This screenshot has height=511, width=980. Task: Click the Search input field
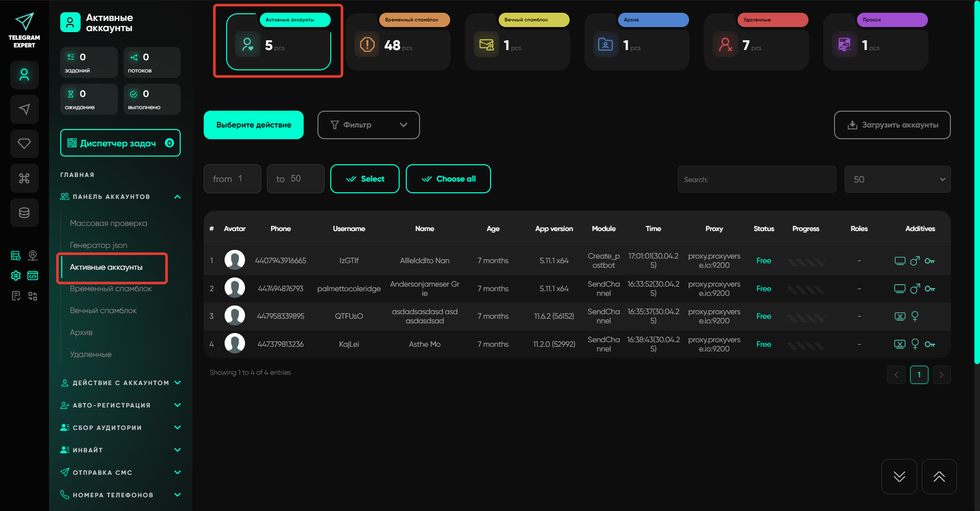(756, 180)
